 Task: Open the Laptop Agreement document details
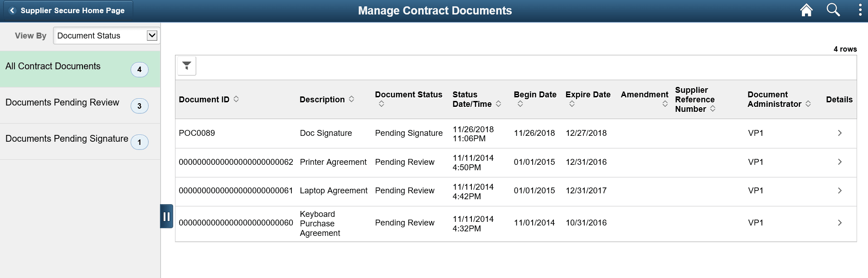(839, 191)
